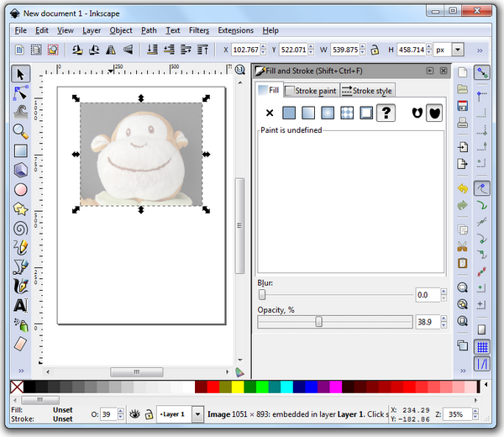
Task: Enable snapping master toggle
Action: (x=482, y=73)
